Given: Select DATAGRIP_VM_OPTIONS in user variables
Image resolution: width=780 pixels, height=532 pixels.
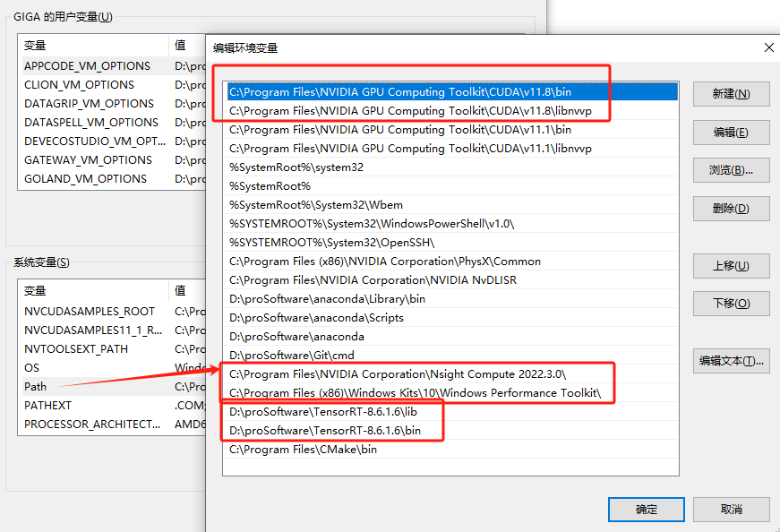Looking at the screenshot, I should [x=112, y=104].
